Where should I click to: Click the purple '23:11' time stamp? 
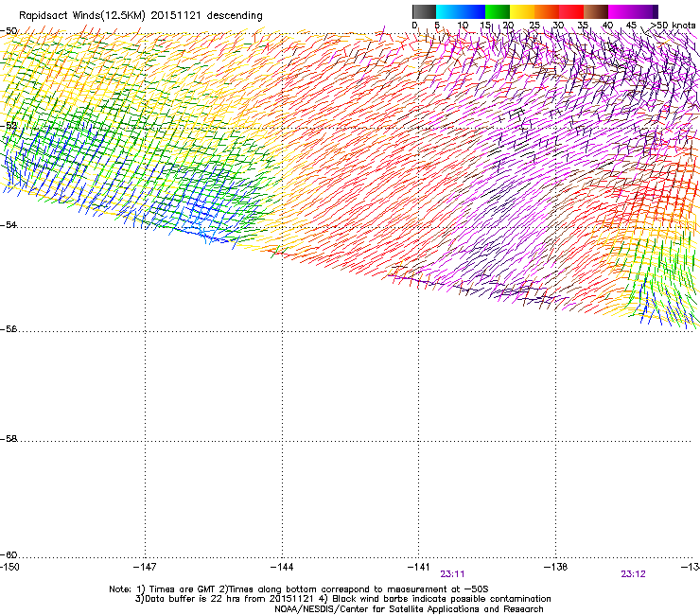coord(452,574)
